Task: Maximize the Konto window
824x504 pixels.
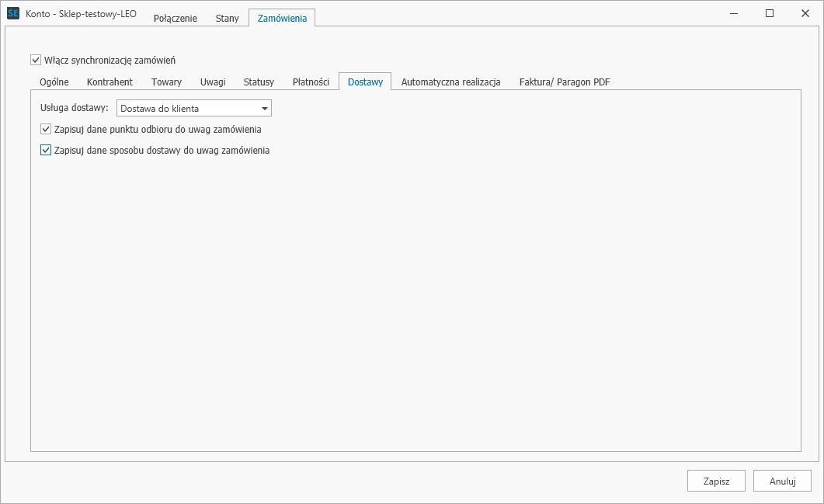Action: (770, 14)
